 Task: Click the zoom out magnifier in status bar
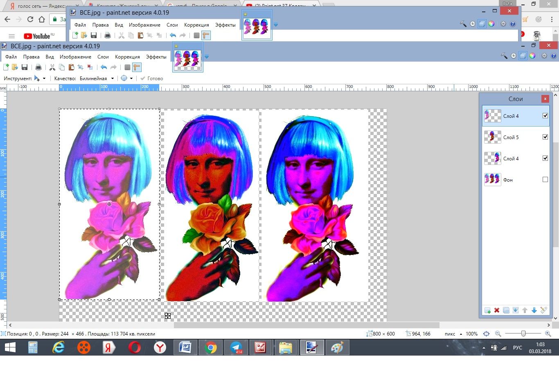pos(498,334)
